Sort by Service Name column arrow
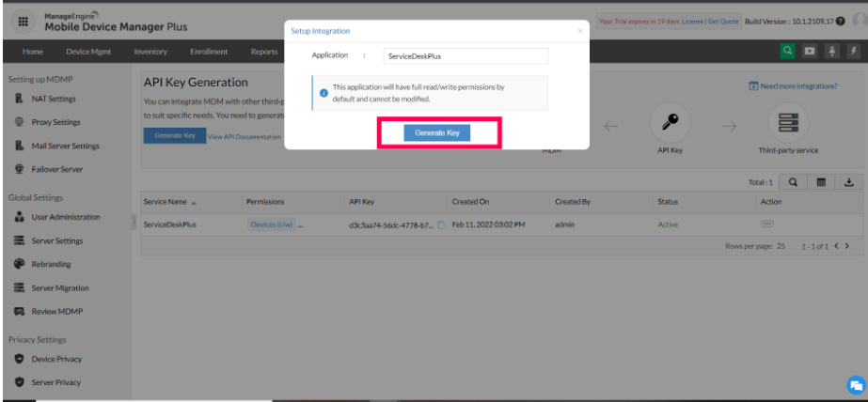 click(x=194, y=203)
